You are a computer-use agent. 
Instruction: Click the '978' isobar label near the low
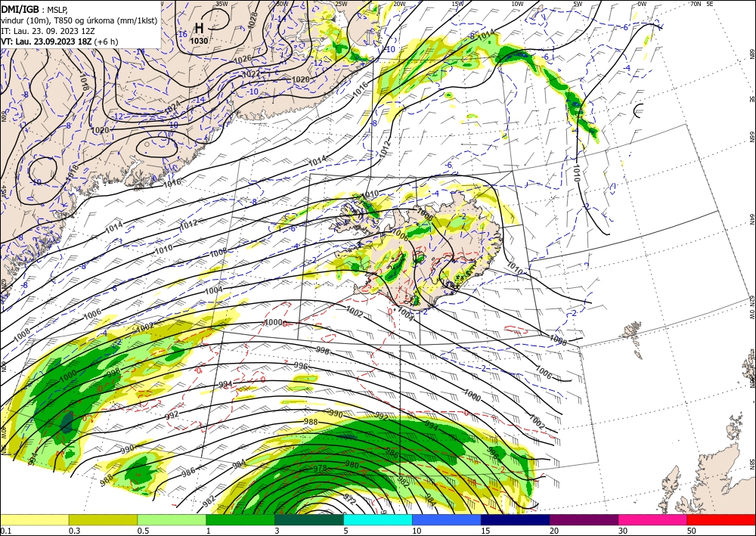[x=320, y=468]
